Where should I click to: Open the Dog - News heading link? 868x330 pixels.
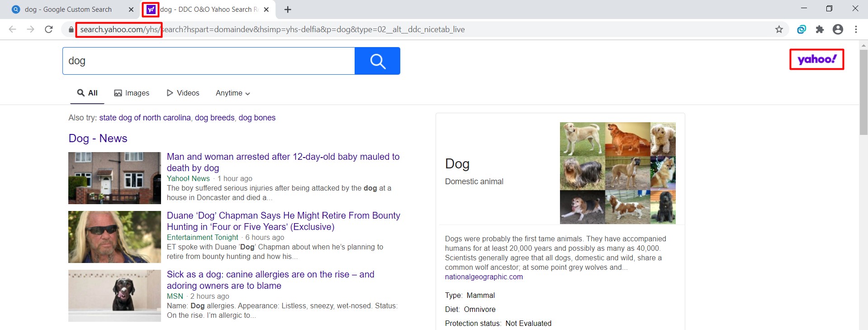pos(98,139)
